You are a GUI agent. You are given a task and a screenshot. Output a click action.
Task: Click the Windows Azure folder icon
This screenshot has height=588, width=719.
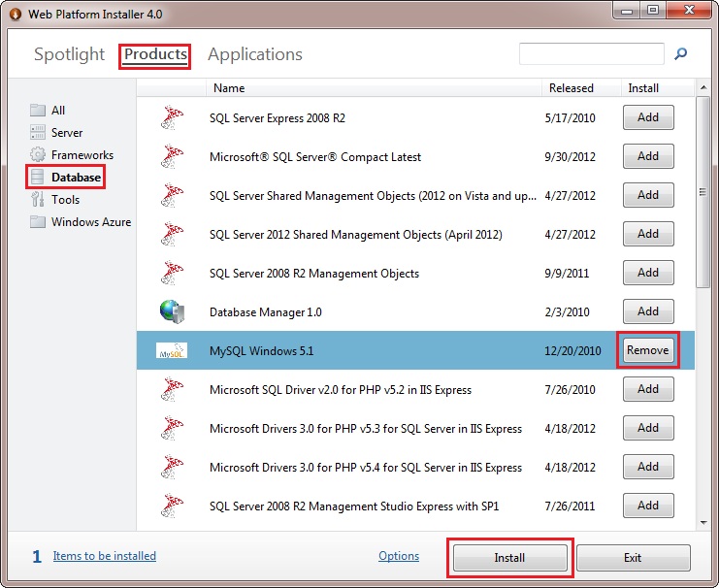[x=38, y=222]
